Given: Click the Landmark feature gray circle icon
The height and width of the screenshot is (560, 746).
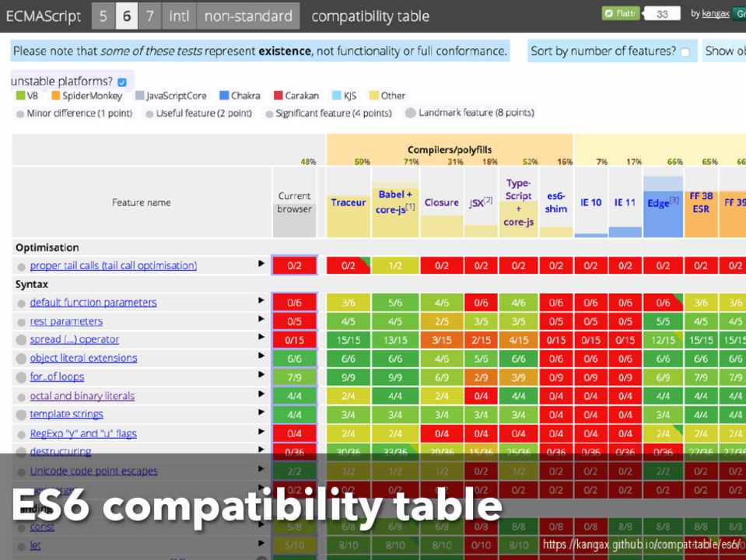Looking at the screenshot, I should (410, 113).
